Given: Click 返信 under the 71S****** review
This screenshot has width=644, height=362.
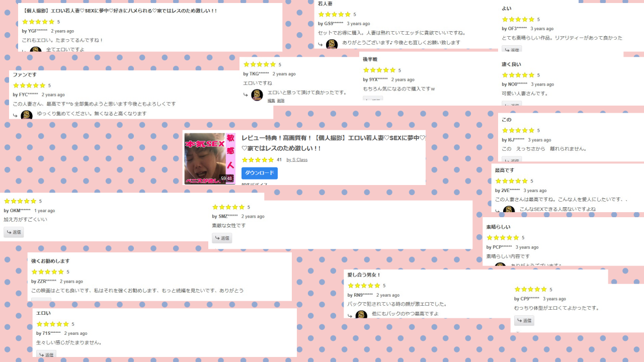Looking at the screenshot, I should pyautogui.click(x=46, y=354).
